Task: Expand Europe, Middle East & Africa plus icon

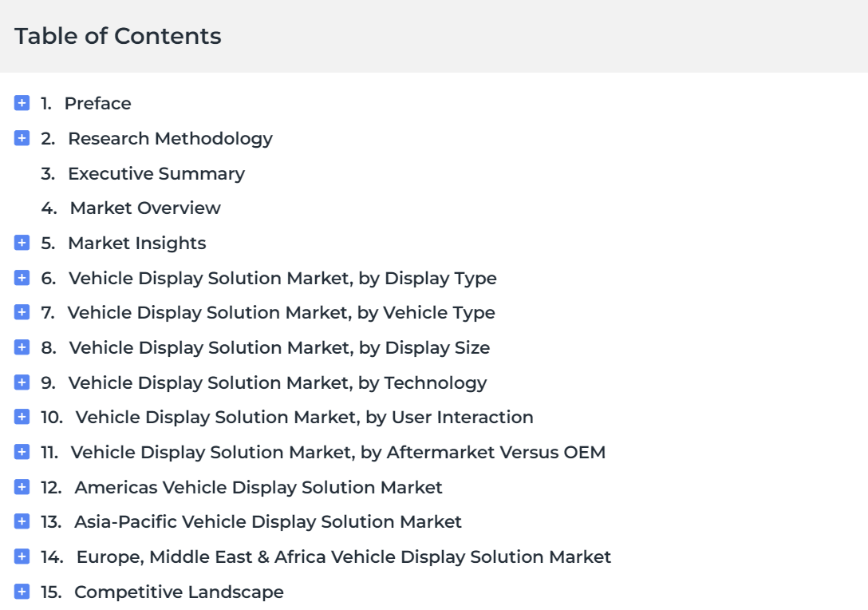Action: tap(22, 557)
